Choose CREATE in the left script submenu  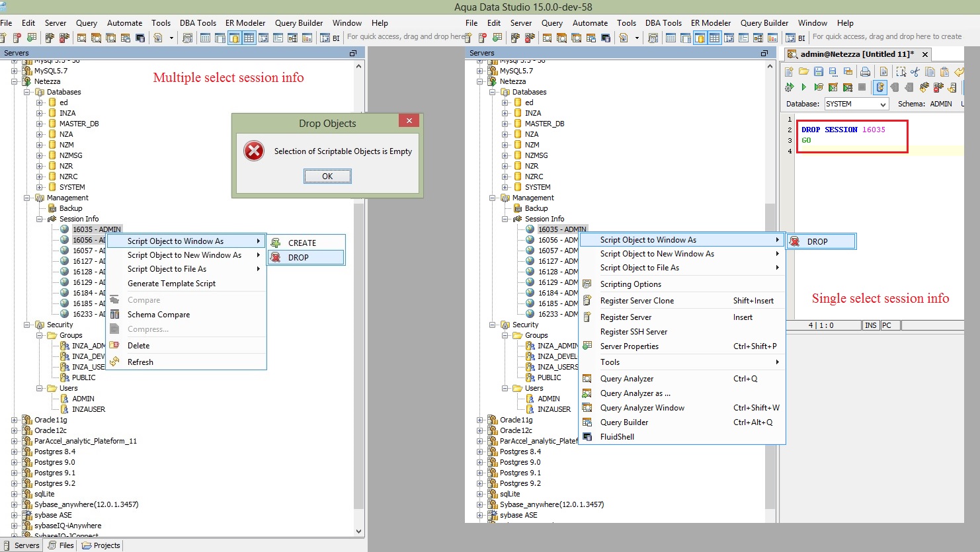point(306,243)
